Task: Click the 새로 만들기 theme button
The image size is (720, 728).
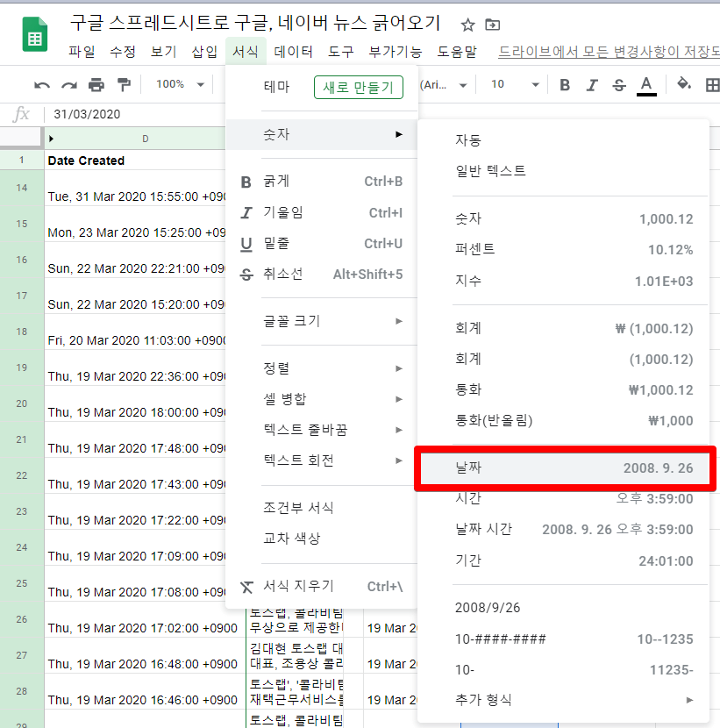Action: (359, 88)
